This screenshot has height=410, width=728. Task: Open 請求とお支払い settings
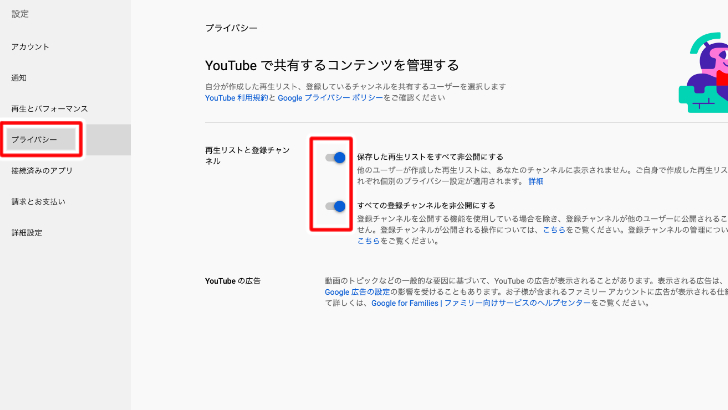[x=39, y=202]
